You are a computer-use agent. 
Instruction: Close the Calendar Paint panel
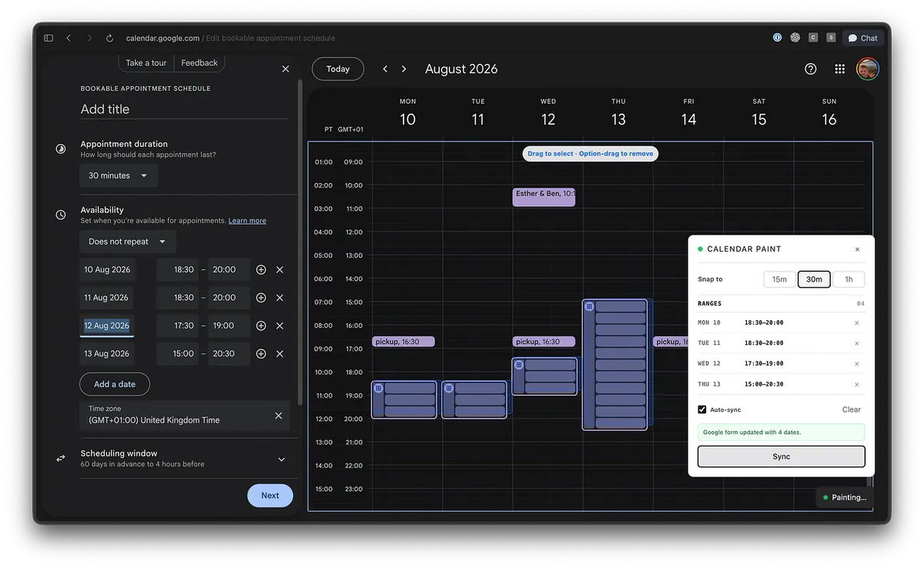point(857,249)
